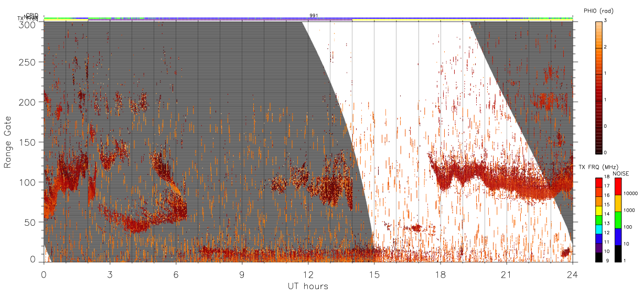Pick the cyan 12-13 MHz TX FRQ swatch

(599, 229)
